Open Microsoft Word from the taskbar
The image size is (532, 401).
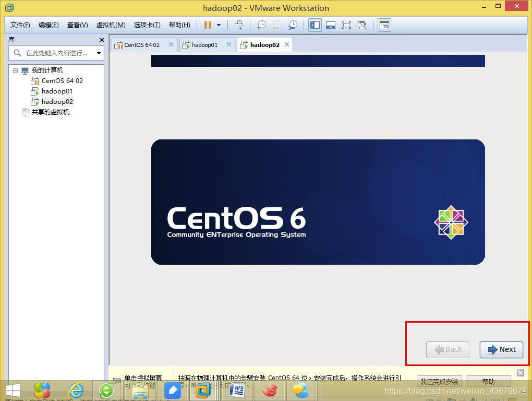click(237, 390)
